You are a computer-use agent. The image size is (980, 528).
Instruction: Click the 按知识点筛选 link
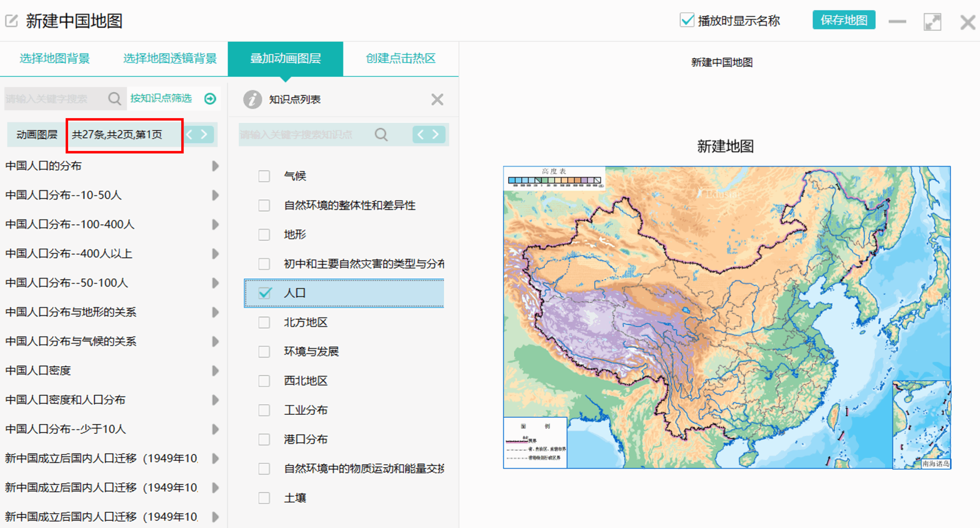click(x=161, y=98)
